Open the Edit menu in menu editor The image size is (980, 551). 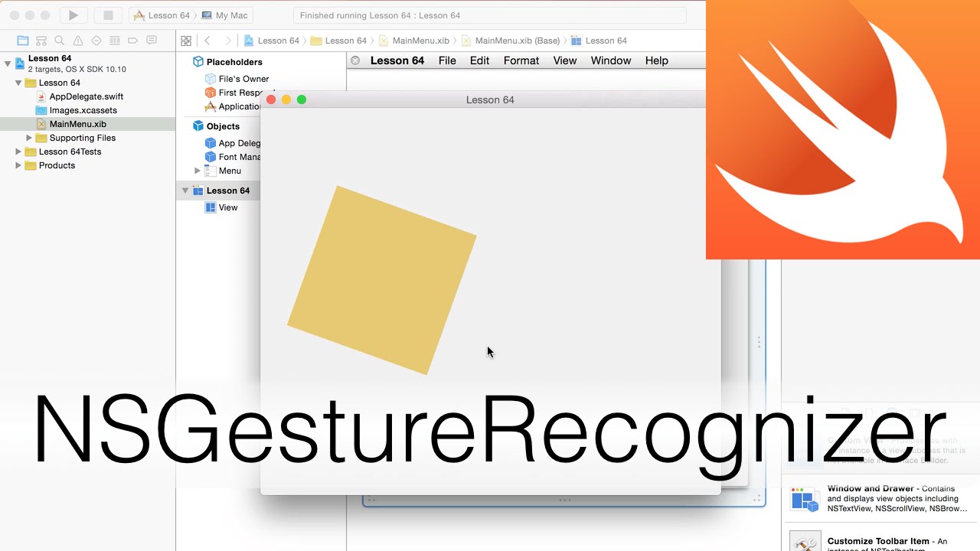click(479, 60)
